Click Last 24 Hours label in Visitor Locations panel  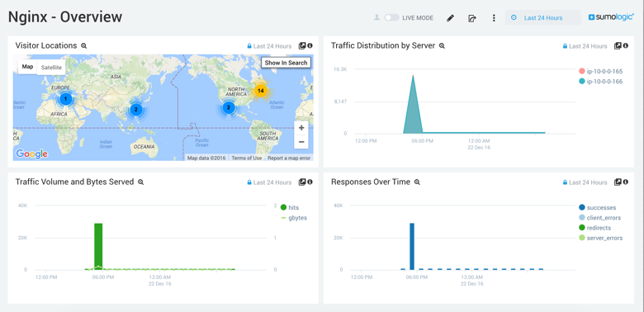click(x=272, y=46)
